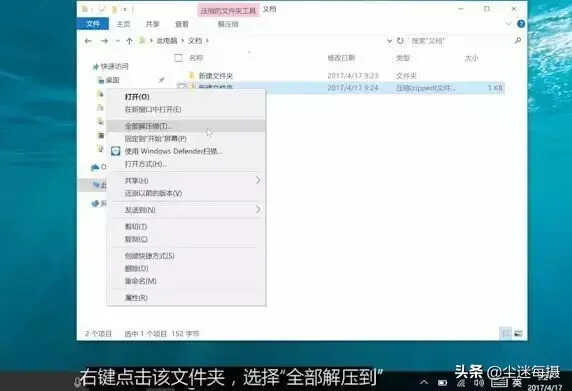Click the OneDrive cloud icon in the sidebar
The width and height of the screenshot is (572, 391).
tap(95, 167)
